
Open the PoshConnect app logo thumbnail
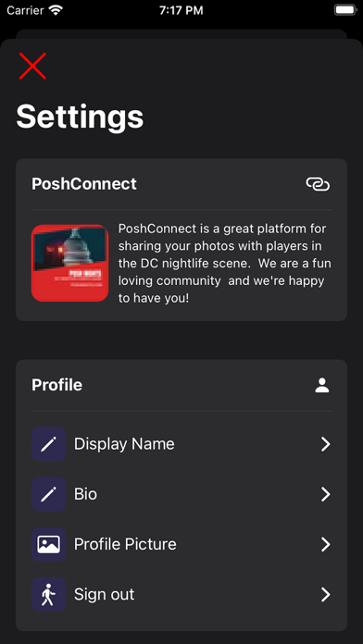69,263
